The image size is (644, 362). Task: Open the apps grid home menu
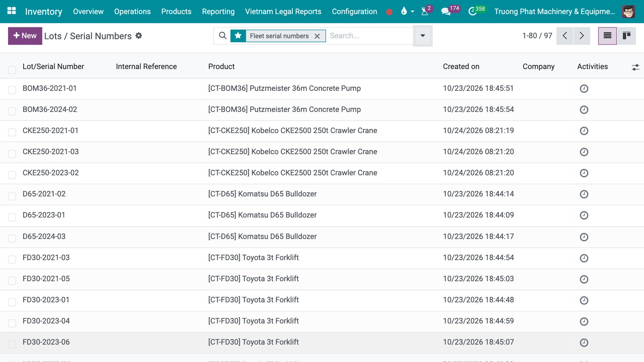click(12, 11)
